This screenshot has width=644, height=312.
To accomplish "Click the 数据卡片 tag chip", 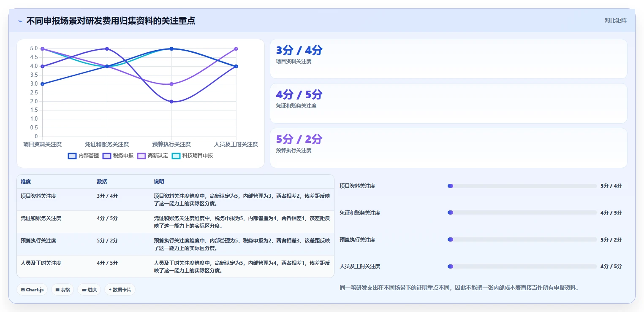I will [120, 290].
